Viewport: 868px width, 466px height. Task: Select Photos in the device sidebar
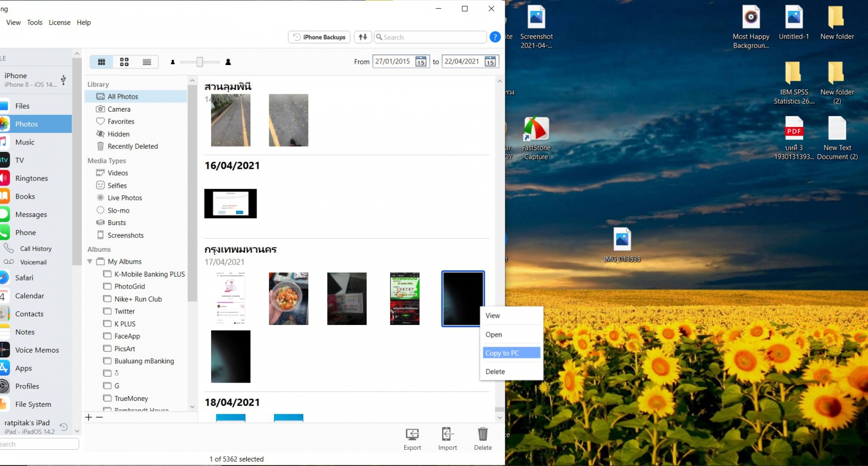36,124
